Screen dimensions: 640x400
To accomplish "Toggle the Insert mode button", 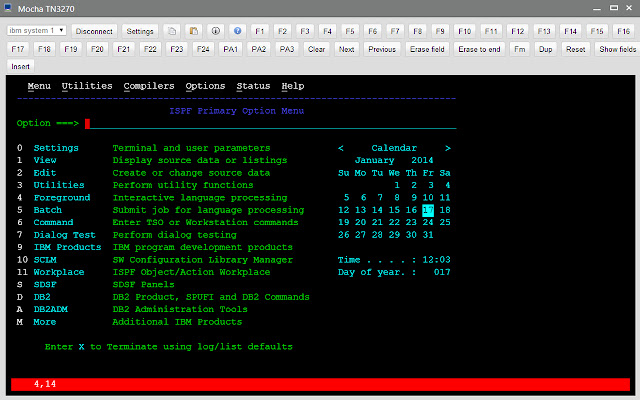I will click(x=20, y=66).
